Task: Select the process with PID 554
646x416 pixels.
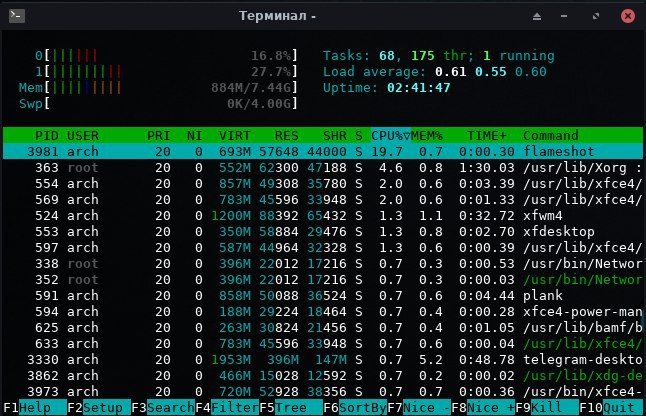Action: (323, 184)
